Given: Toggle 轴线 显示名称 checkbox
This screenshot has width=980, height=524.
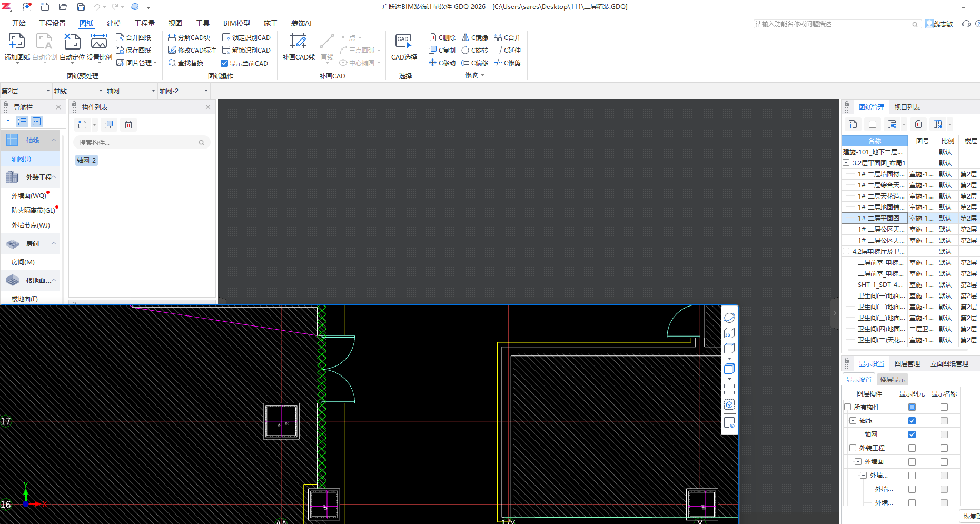Looking at the screenshot, I should click(944, 421).
